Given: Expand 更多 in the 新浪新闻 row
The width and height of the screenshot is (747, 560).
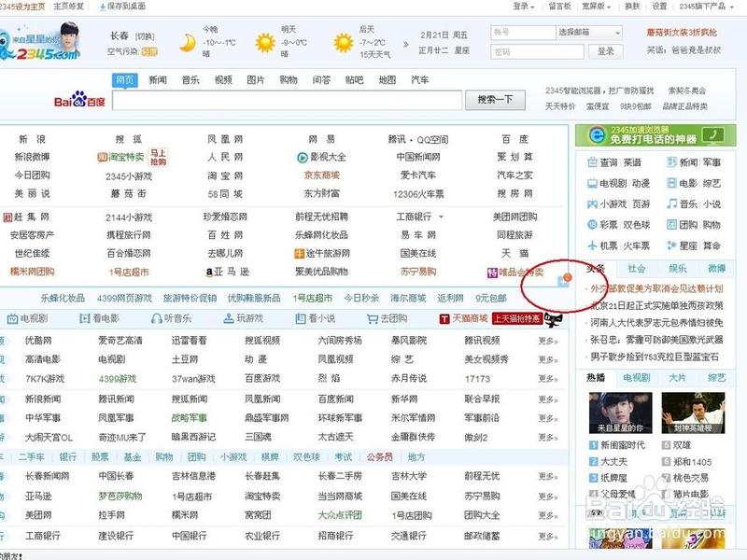Looking at the screenshot, I should [x=548, y=399].
